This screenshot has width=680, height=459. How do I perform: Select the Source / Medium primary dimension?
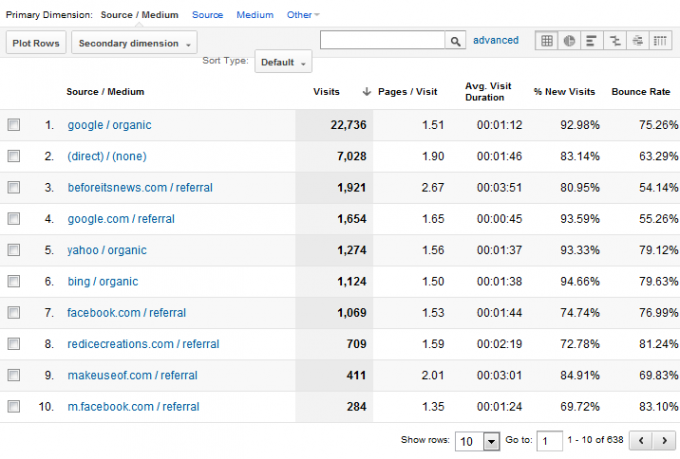tap(139, 15)
